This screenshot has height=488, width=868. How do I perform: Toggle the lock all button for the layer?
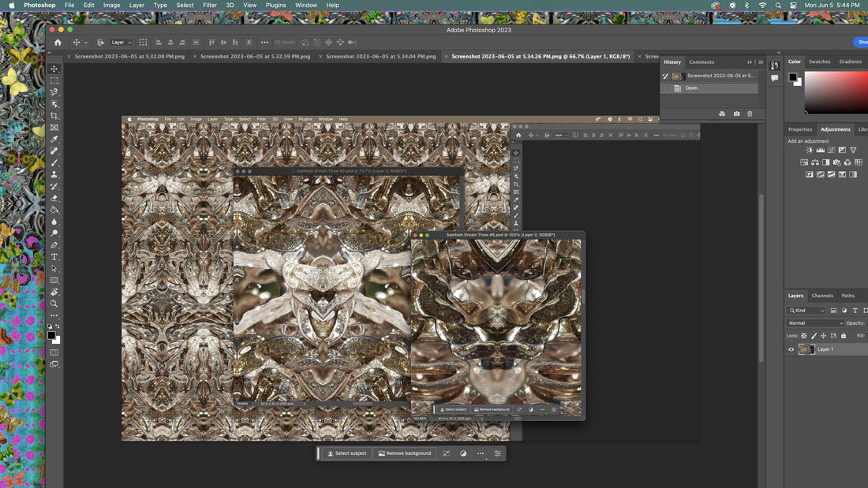844,336
